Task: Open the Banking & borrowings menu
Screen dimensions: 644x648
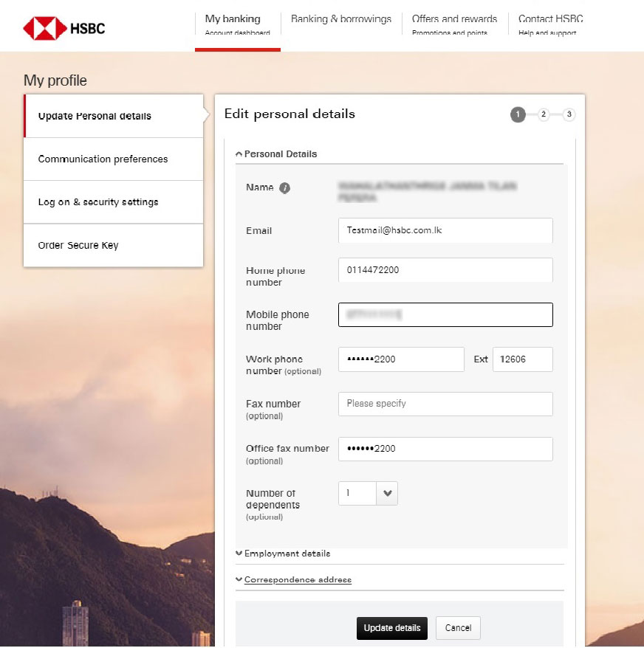Action: pos(340,19)
